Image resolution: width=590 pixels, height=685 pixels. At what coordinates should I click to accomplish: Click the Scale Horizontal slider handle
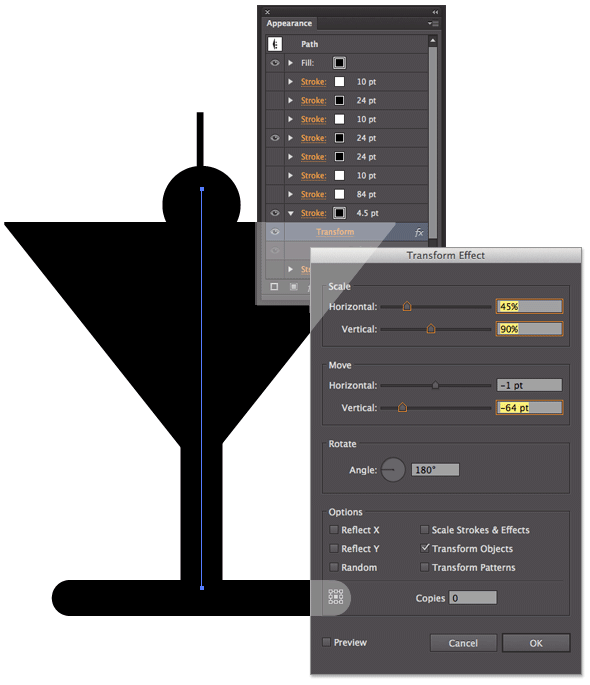[407, 306]
